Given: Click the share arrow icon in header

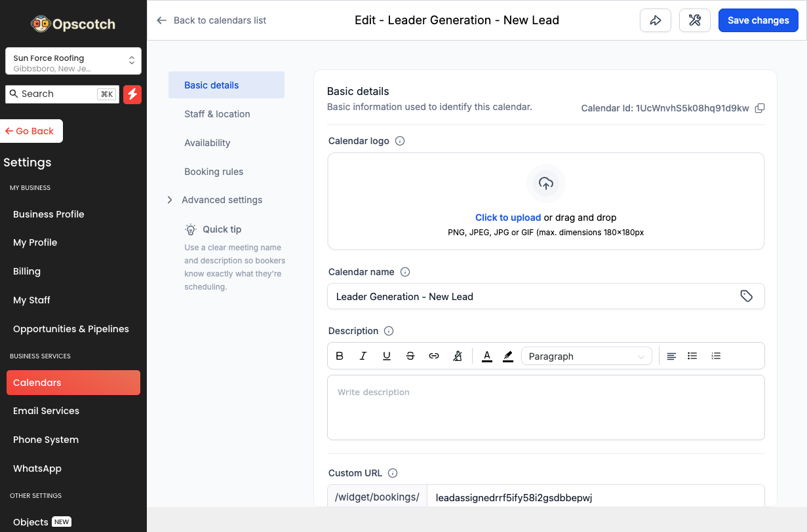Looking at the screenshot, I should click(655, 20).
